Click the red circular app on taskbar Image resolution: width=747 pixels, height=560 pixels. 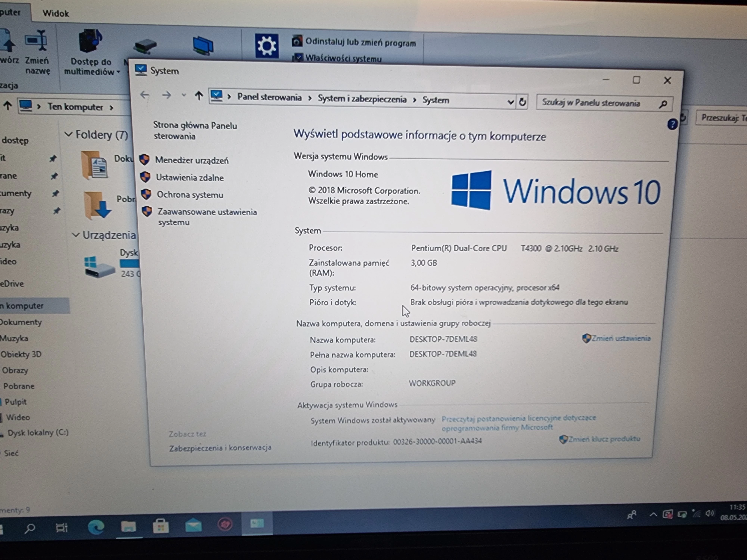pyautogui.click(x=225, y=525)
